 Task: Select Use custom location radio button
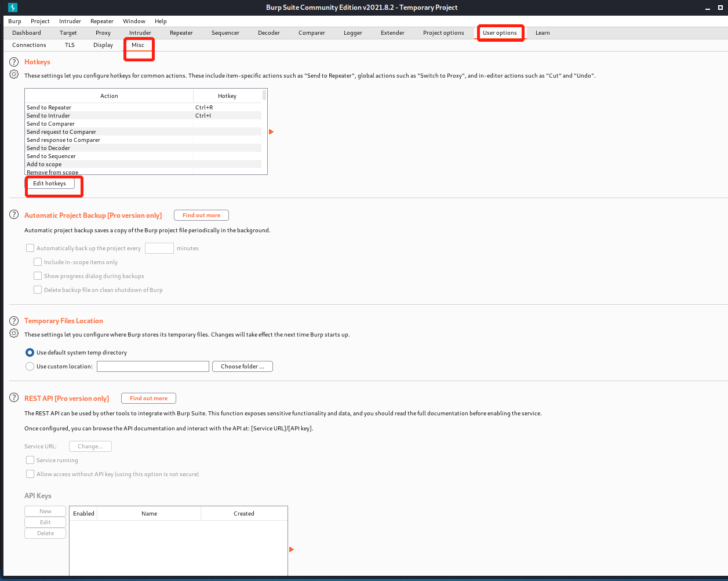[x=30, y=366]
